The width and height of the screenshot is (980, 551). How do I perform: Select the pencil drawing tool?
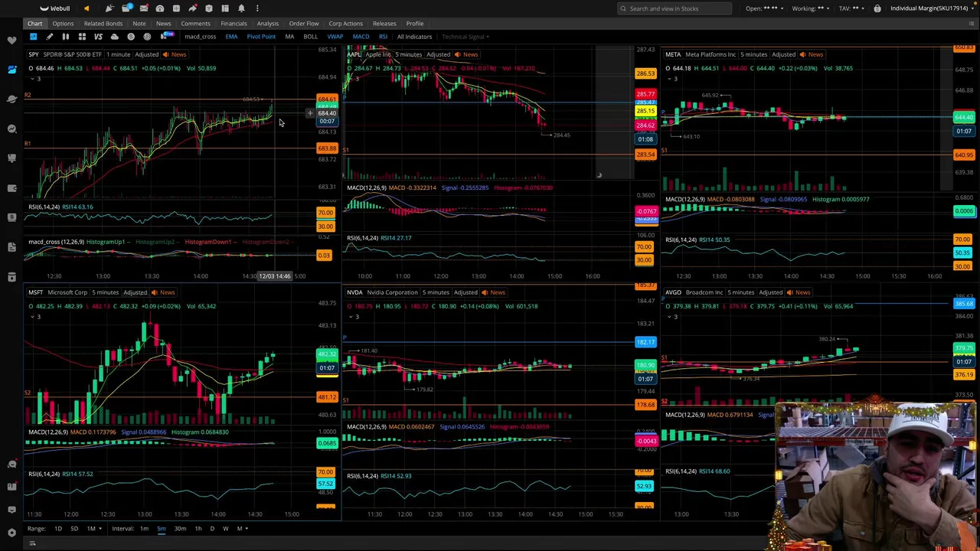50,37
